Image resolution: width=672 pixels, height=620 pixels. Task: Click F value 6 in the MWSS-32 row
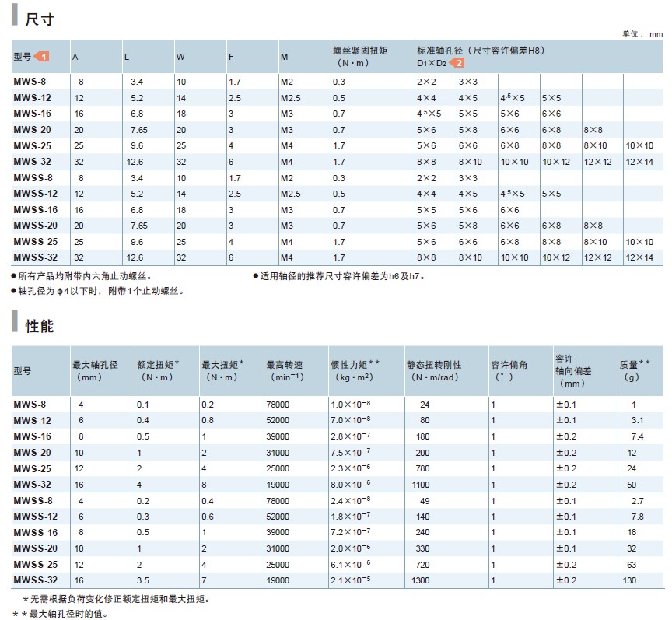click(x=231, y=257)
